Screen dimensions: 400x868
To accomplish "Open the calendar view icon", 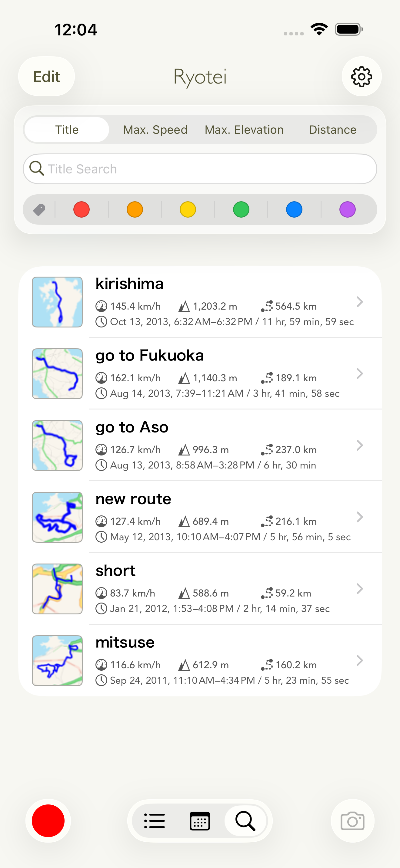I will [x=200, y=820].
